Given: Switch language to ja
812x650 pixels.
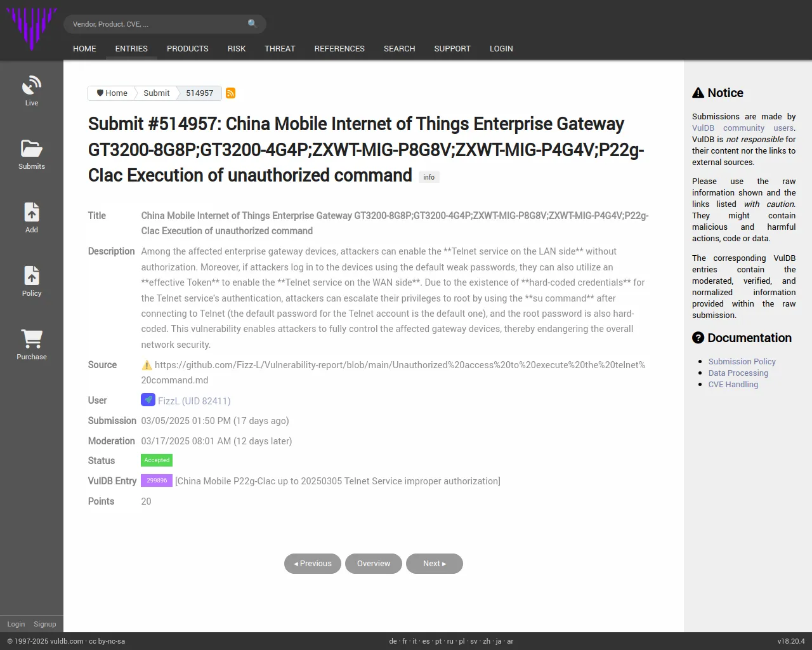Looking at the screenshot, I should click(499, 641).
